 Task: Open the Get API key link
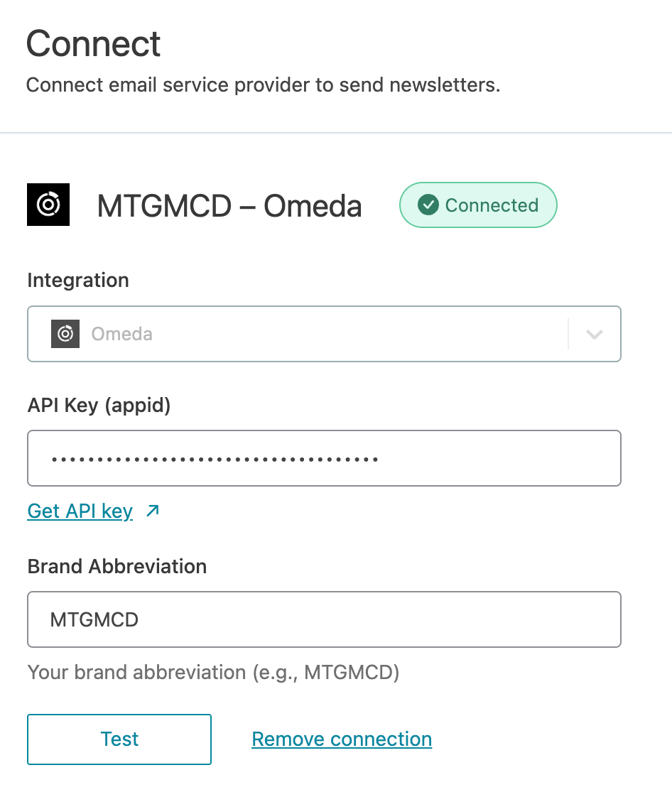pyautogui.click(x=80, y=511)
